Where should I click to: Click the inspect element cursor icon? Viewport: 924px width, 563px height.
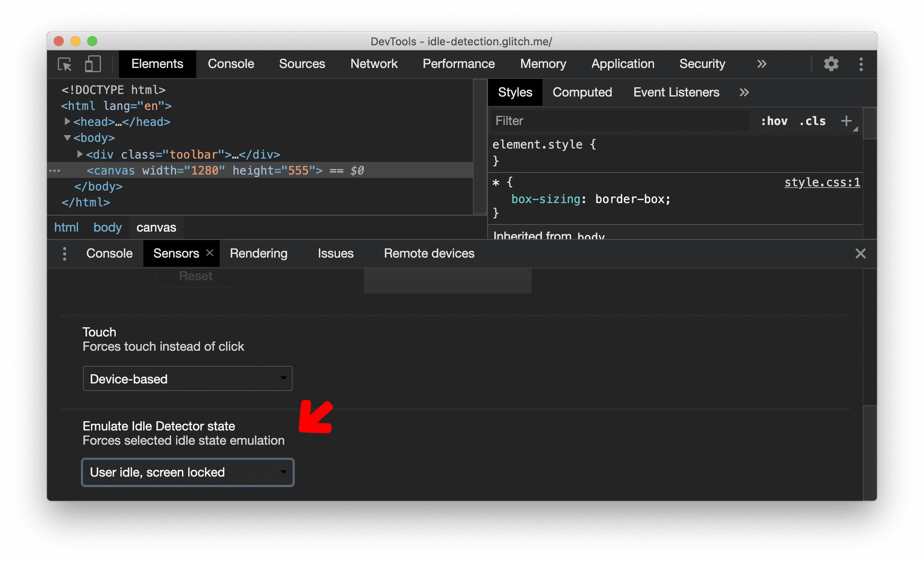click(67, 64)
